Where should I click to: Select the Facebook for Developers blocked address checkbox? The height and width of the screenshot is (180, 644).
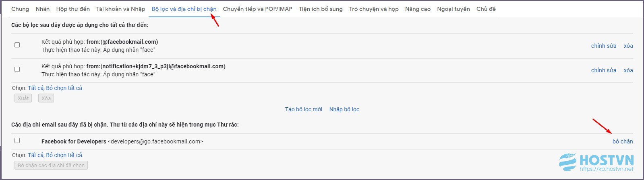pos(17,140)
